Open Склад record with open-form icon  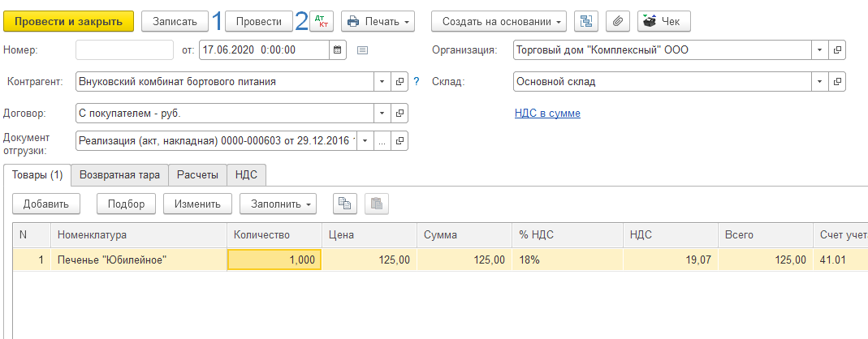[x=837, y=82]
